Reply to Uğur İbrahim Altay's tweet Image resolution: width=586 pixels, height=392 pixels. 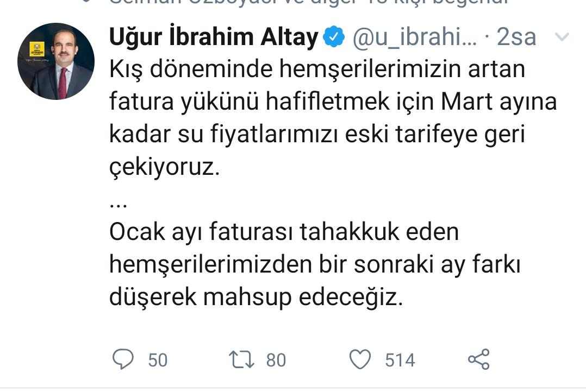point(123,359)
